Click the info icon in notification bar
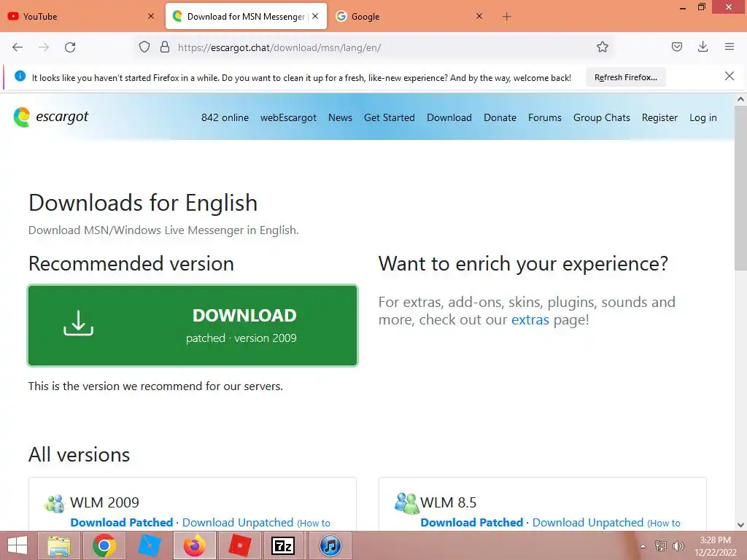Screen dimensions: 747x560 20,76
